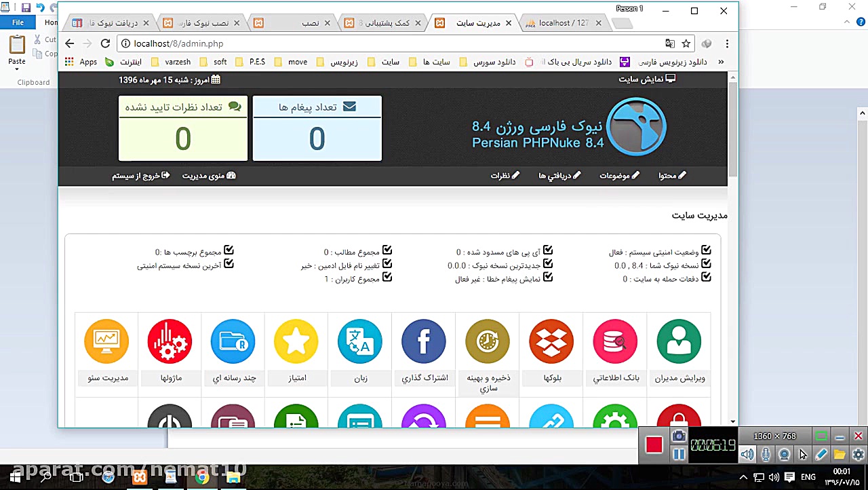This screenshot has height=490, width=868.
Task: Open the محتوا (content) menu
Action: [672, 176]
